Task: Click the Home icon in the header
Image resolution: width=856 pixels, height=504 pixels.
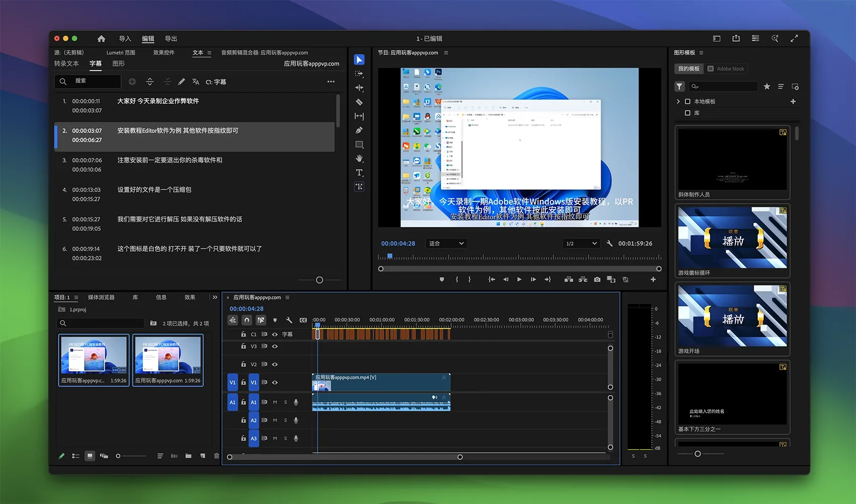Action: pos(101,39)
